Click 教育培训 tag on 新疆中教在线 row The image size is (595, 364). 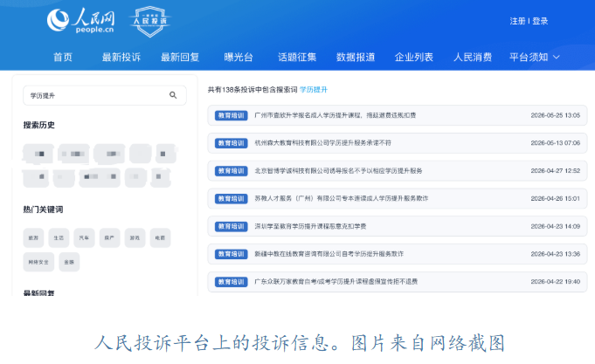[x=231, y=254]
